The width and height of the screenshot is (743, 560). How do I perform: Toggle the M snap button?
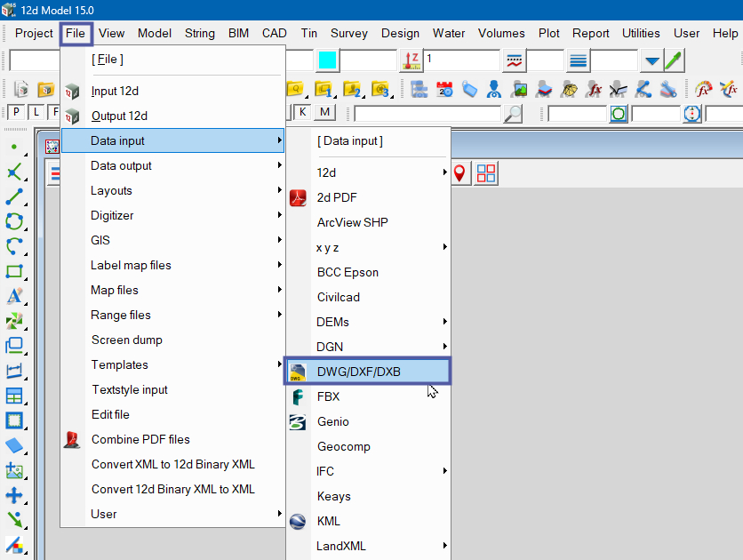[324, 112]
